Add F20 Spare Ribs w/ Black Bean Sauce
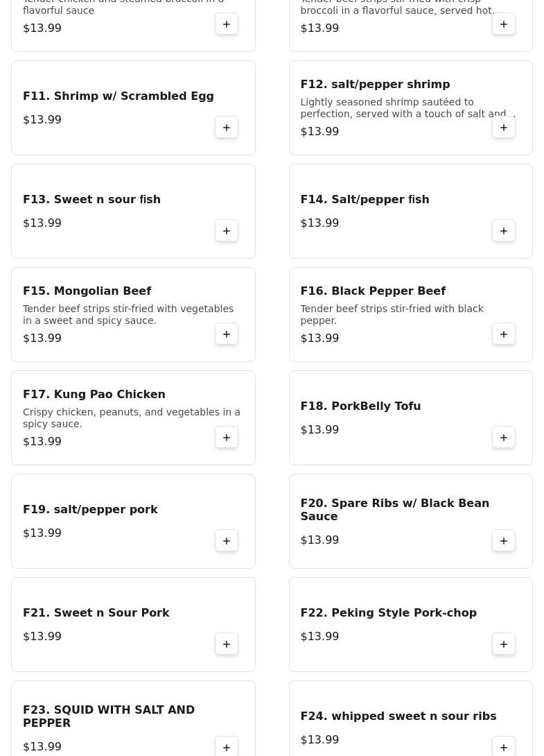Image resolution: width=544 pixels, height=756 pixels. click(504, 541)
